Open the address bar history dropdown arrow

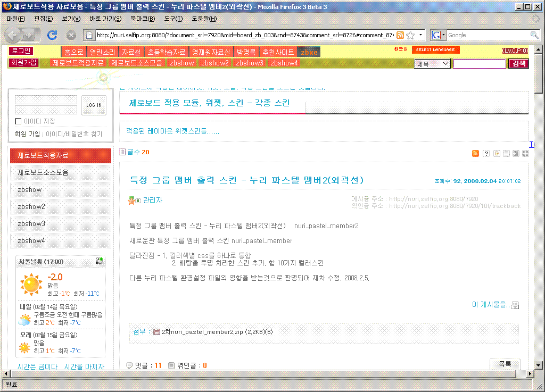click(421, 35)
